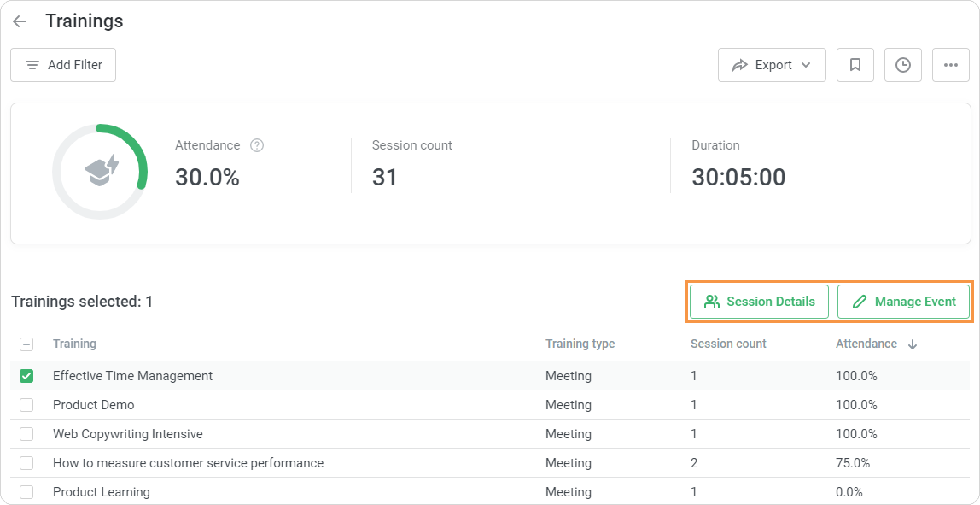Image resolution: width=980 pixels, height=505 pixels.
Task: Click the Attendance help question mark icon
Action: coord(257,146)
